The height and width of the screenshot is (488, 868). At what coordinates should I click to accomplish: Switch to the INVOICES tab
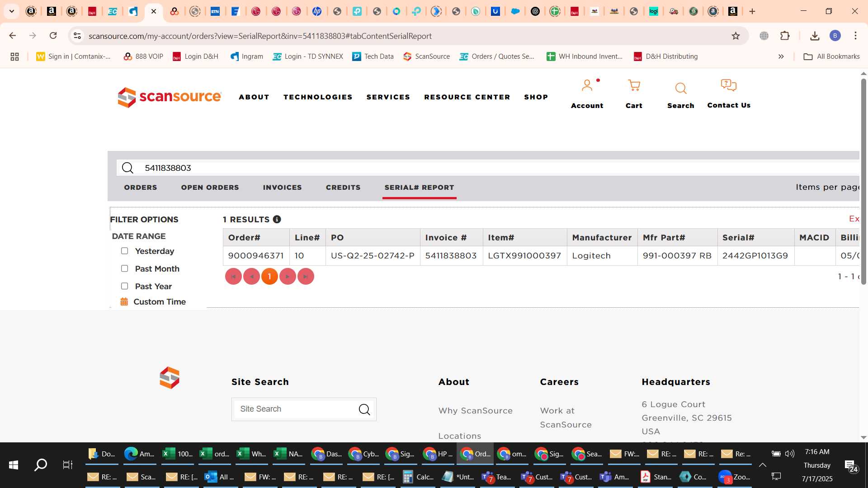pos(282,188)
